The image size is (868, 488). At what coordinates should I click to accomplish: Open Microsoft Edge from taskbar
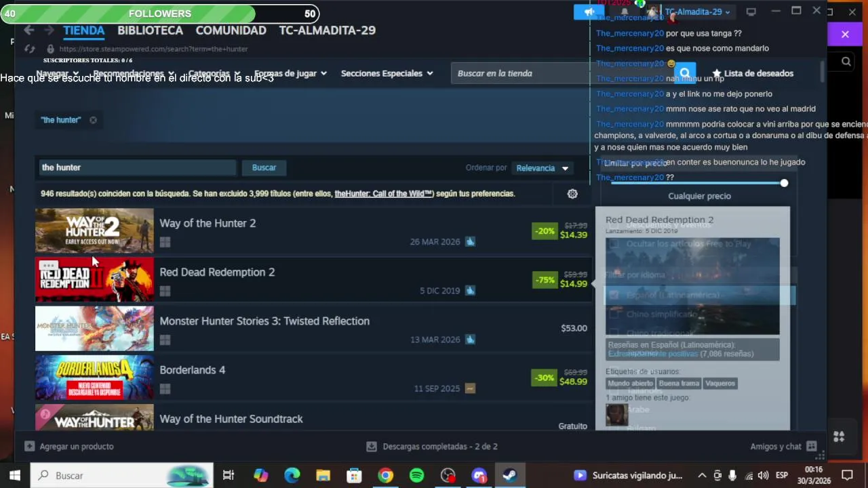(x=292, y=475)
